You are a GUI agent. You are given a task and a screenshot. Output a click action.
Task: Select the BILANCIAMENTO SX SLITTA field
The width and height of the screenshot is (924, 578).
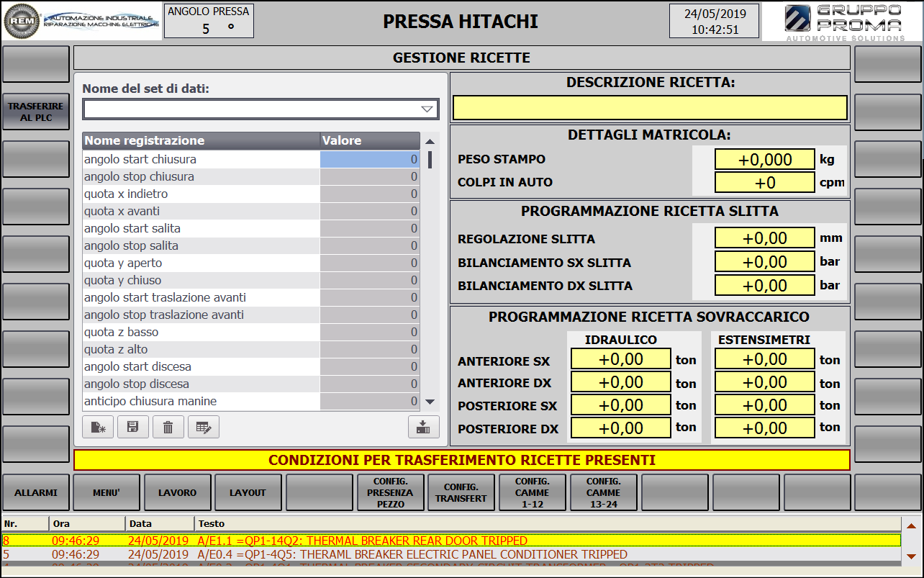point(765,262)
